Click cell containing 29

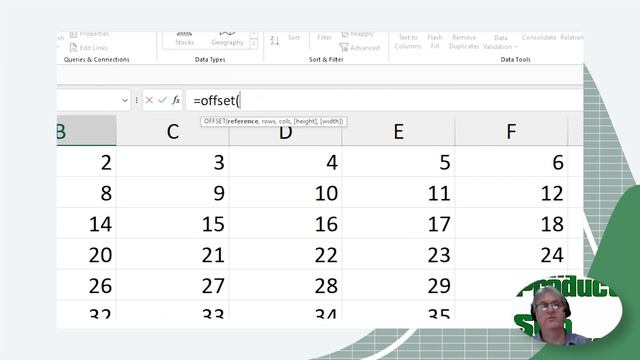tap(398, 285)
